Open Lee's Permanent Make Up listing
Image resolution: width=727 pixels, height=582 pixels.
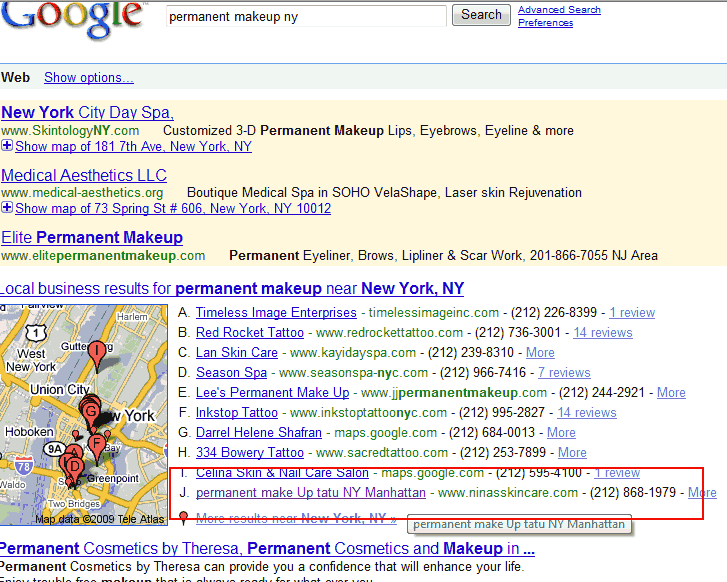(273, 392)
